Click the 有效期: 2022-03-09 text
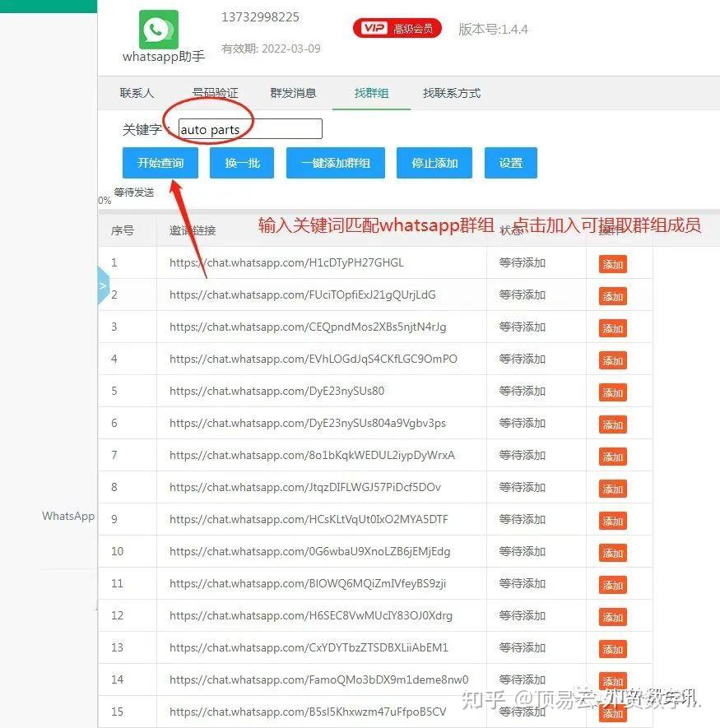Image resolution: width=720 pixels, height=728 pixels. coord(271,49)
